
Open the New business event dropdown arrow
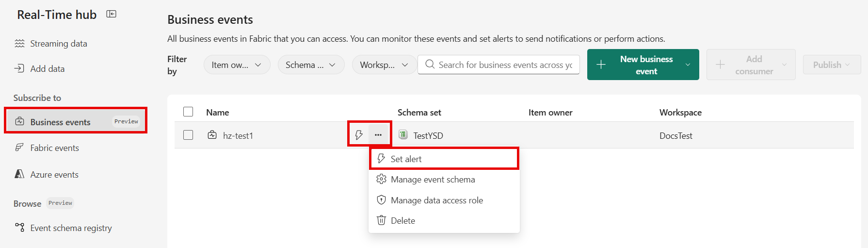tap(688, 65)
